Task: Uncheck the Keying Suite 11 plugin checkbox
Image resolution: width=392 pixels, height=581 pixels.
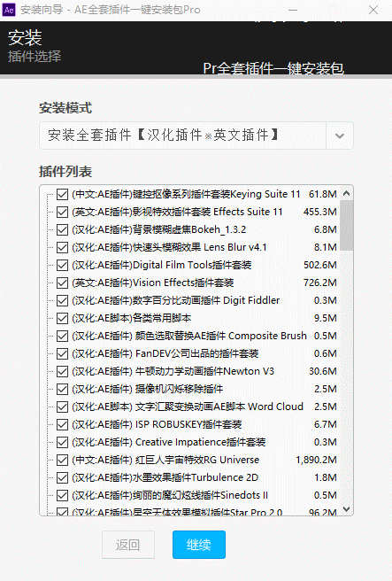Action: pos(62,194)
